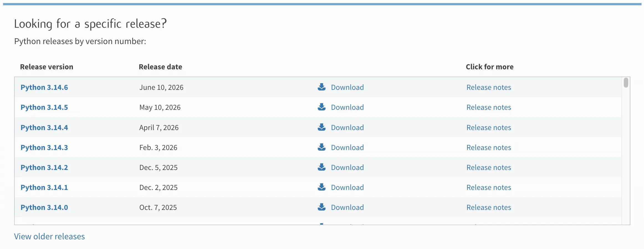This screenshot has width=644, height=249.
Task: Click download icon for Python 3.14.1
Action: coord(321,187)
